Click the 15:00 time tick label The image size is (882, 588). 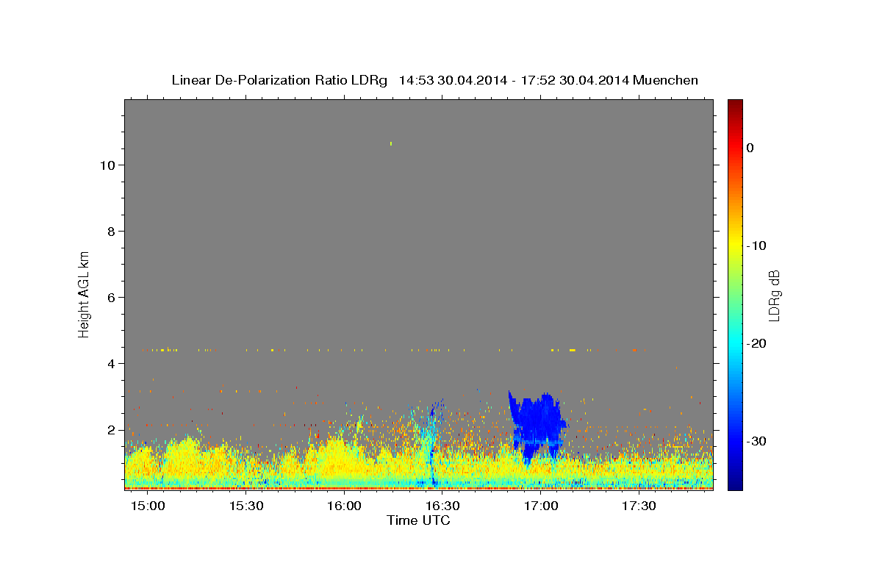pyautogui.click(x=148, y=506)
